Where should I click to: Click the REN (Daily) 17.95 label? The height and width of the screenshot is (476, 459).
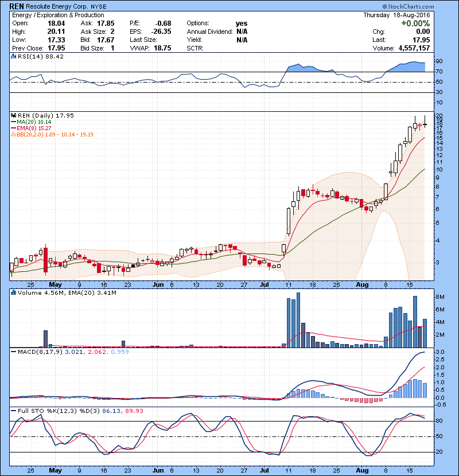pos(45,115)
